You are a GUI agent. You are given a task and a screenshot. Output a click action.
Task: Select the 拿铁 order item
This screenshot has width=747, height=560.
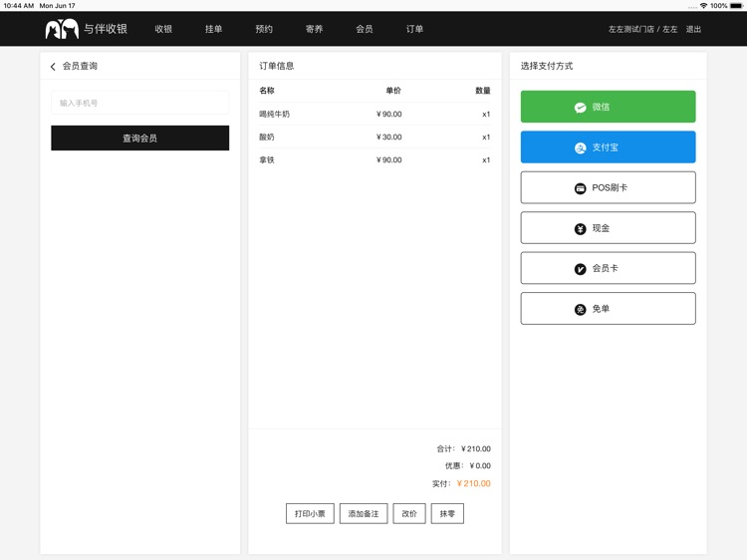tap(374, 159)
